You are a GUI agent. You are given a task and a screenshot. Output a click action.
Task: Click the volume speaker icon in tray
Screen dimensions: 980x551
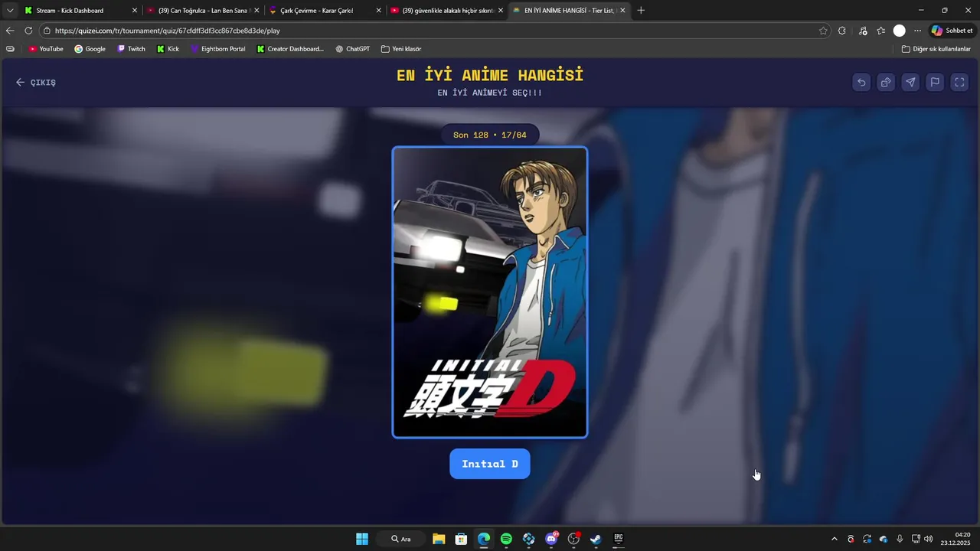coord(929,539)
